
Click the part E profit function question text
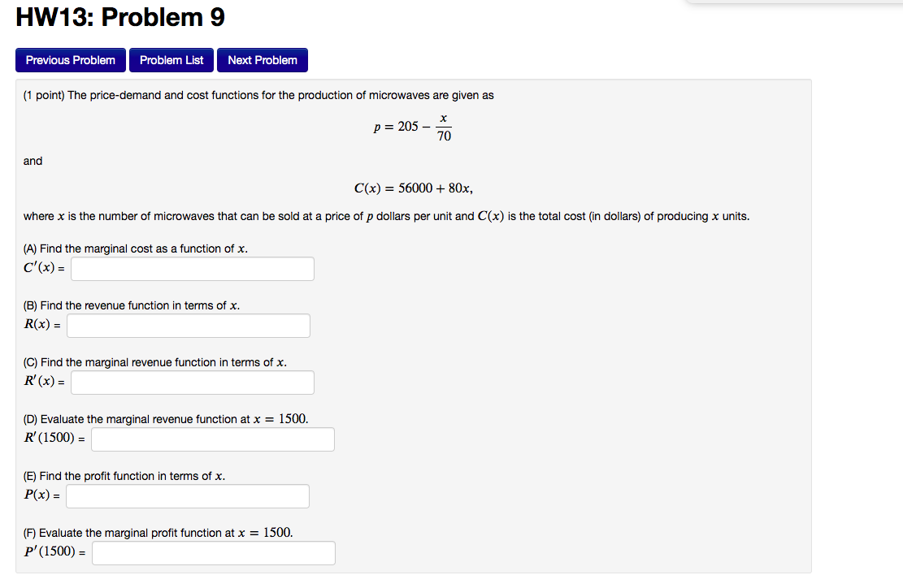(122, 476)
